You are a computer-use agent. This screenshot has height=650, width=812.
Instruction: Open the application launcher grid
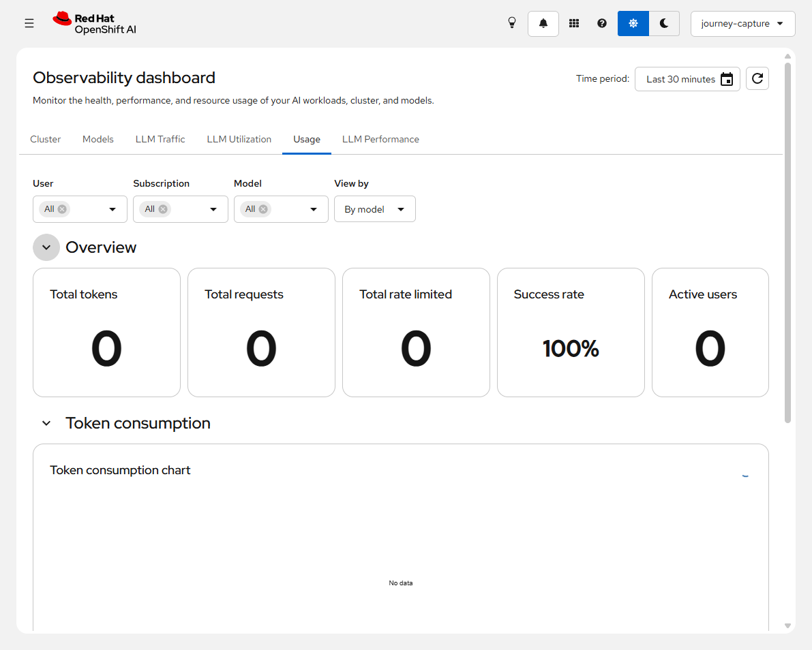(574, 23)
